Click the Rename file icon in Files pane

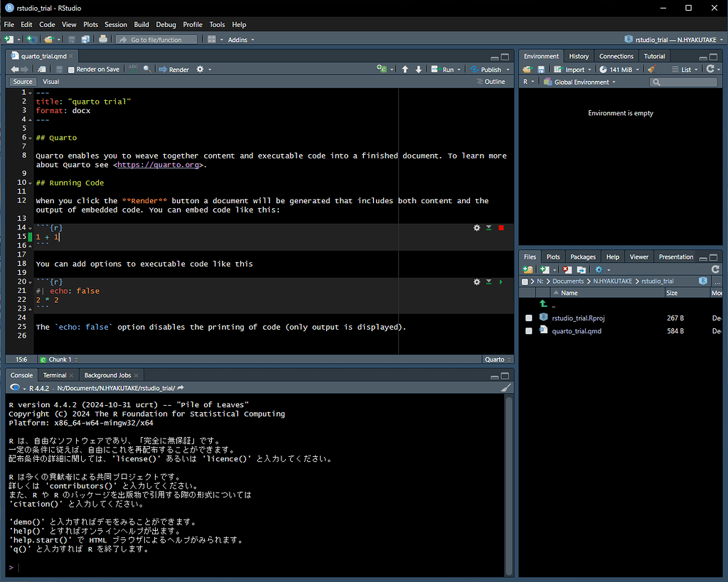[581, 269]
